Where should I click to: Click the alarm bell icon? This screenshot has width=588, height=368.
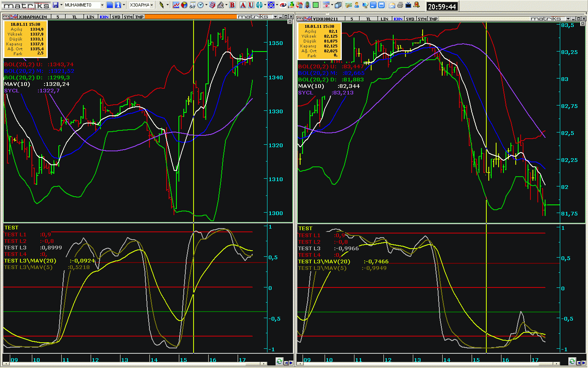pos(416,5)
